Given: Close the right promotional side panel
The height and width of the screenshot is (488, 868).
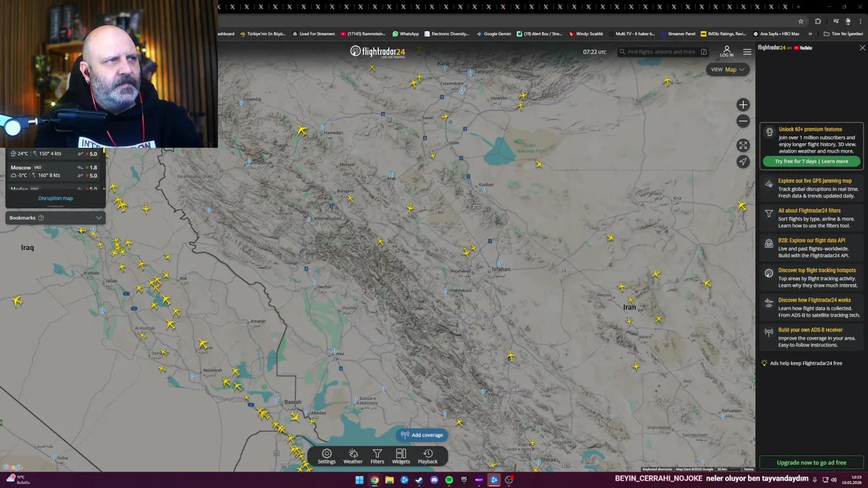Looking at the screenshot, I should tap(862, 48).
